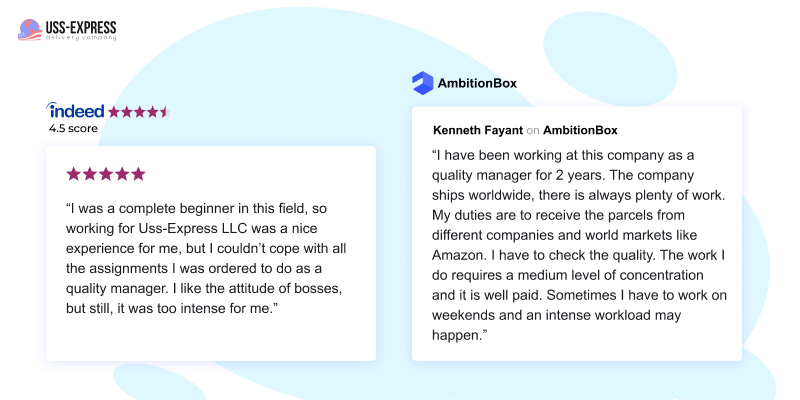Click the AmbitionBox quality manager review text
This screenshot has width=800, height=400.
pyautogui.click(x=579, y=245)
